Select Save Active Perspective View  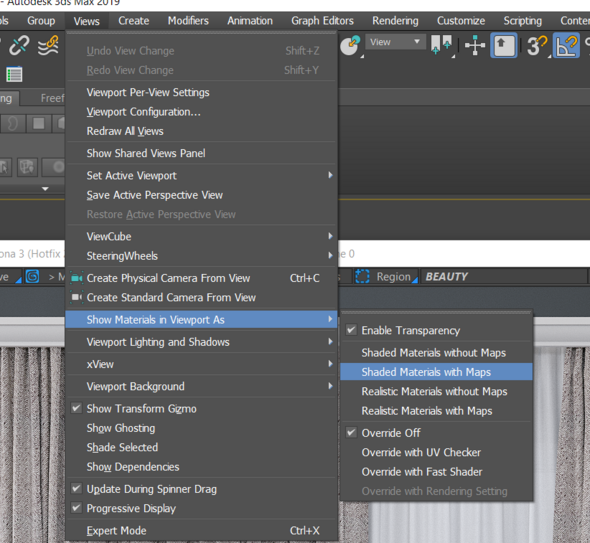tap(201, 195)
